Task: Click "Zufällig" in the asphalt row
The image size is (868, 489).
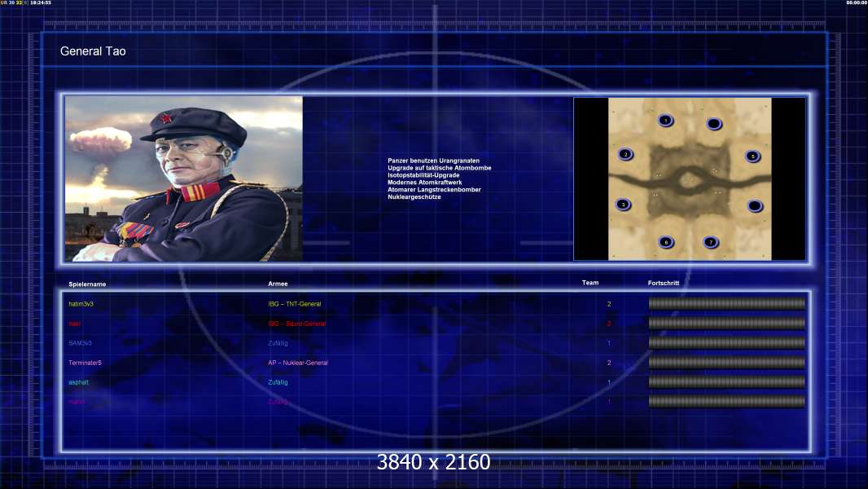Action: click(278, 382)
